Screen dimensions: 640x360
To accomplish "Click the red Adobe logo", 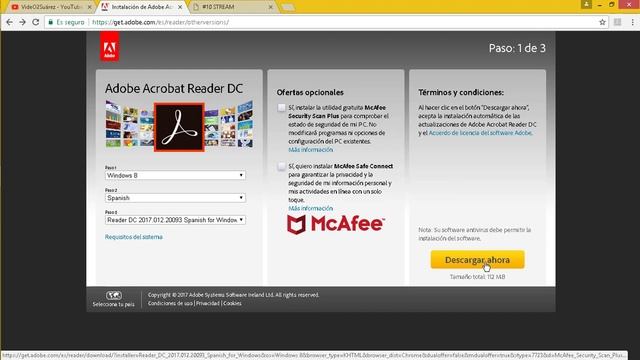I will point(110,47).
